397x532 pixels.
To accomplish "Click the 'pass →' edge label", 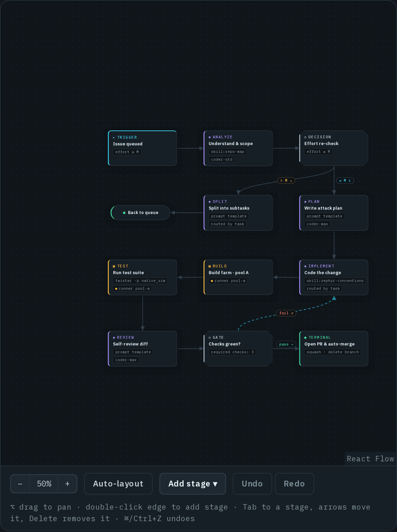I will (x=286, y=344).
